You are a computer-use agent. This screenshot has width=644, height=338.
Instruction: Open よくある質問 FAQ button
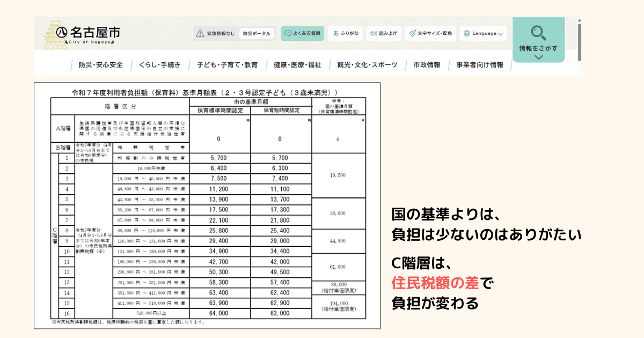(x=302, y=33)
